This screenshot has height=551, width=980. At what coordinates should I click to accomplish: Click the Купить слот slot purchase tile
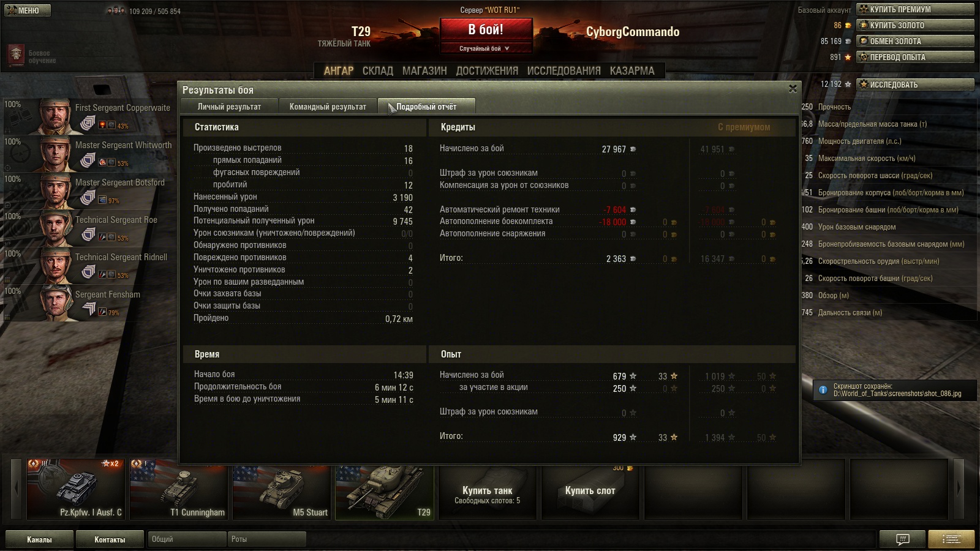590,492
